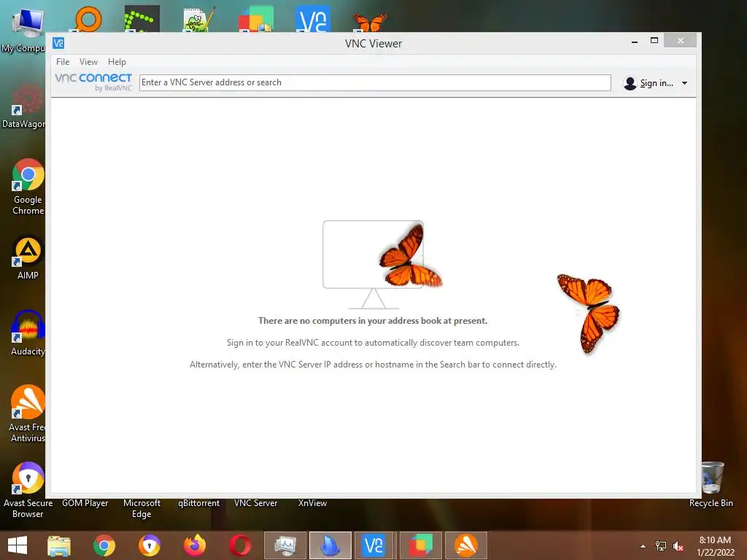Launch Avast Secure Browser from taskbar
The width and height of the screenshot is (747, 560).
150,545
